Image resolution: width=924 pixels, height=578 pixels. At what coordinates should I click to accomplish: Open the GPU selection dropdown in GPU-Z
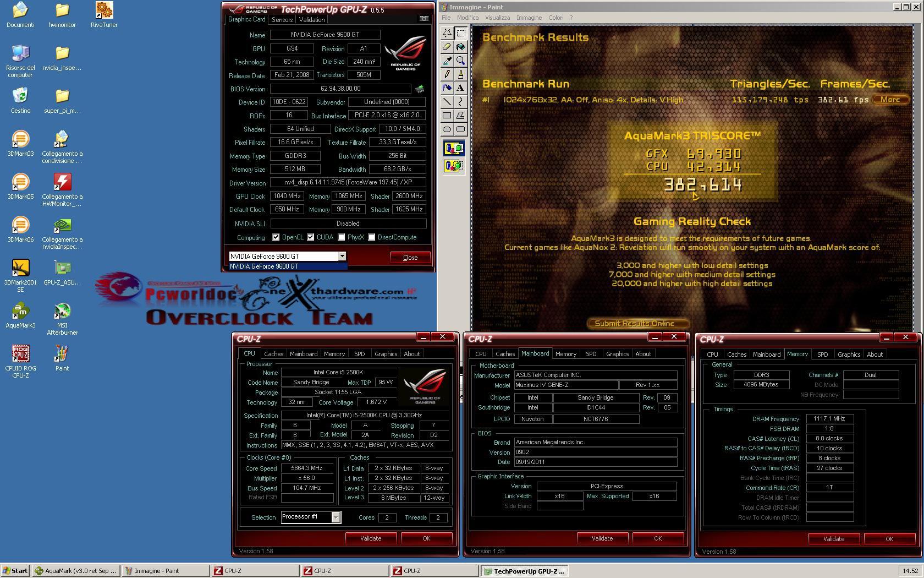click(x=342, y=256)
